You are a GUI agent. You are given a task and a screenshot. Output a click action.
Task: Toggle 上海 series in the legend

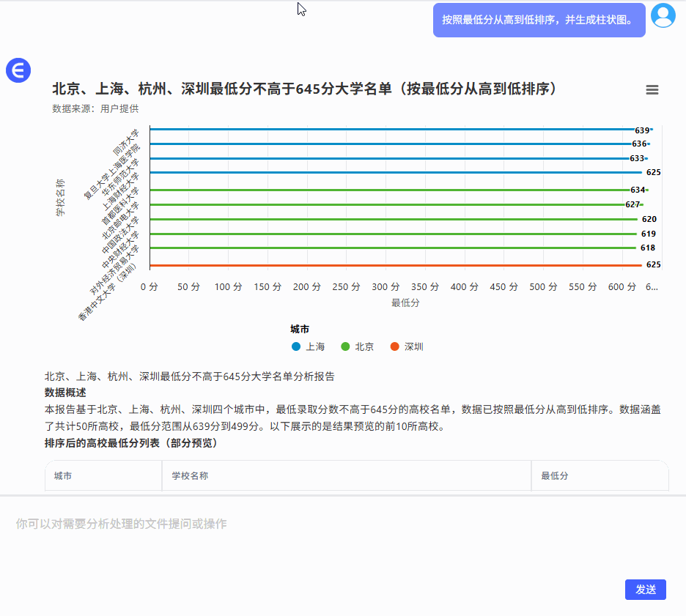pos(309,346)
